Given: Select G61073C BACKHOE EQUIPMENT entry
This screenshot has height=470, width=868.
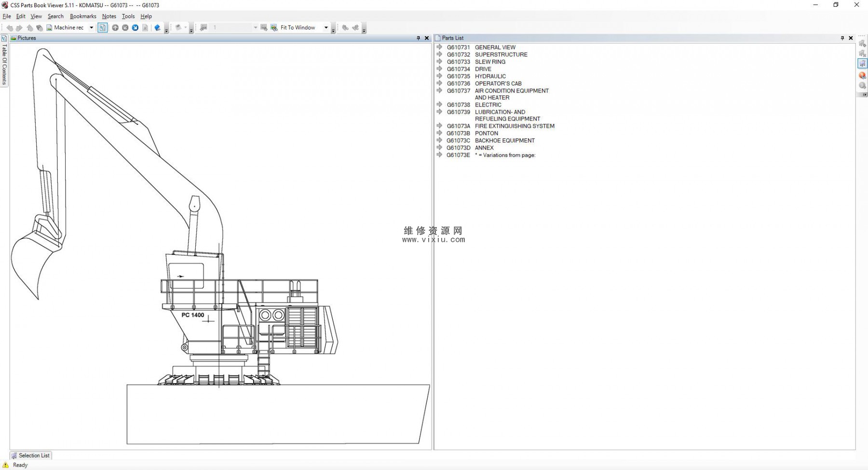Looking at the screenshot, I should point(490,140).
